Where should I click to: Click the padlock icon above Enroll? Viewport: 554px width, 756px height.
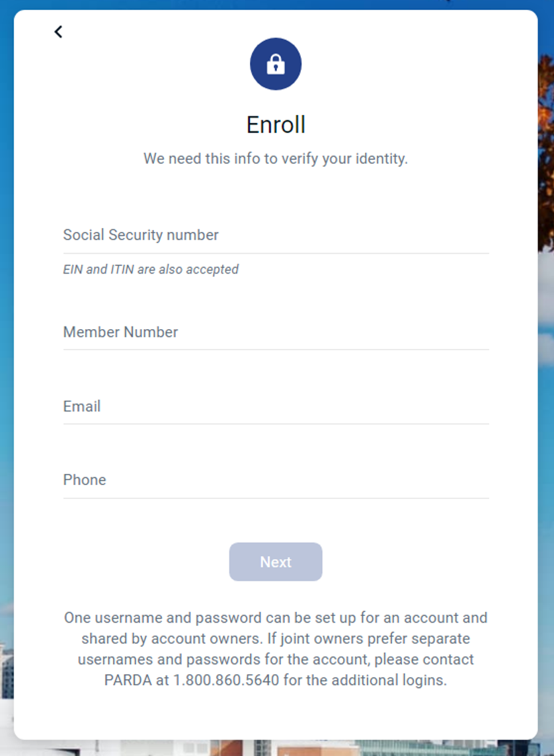tap(276, 64)
